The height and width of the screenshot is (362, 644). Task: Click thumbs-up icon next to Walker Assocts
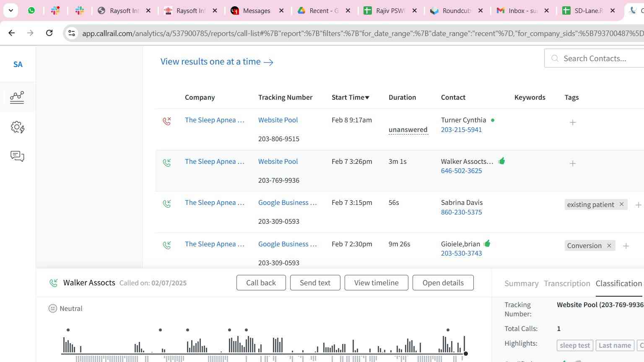pyautogui.click(x=501, y=161)
